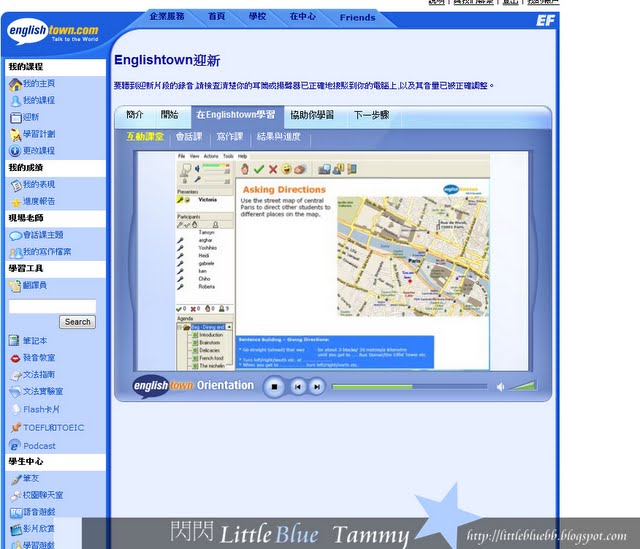Click the 文法指南 icon
This screenshot has width=640, height=549.
click(16, 375)
